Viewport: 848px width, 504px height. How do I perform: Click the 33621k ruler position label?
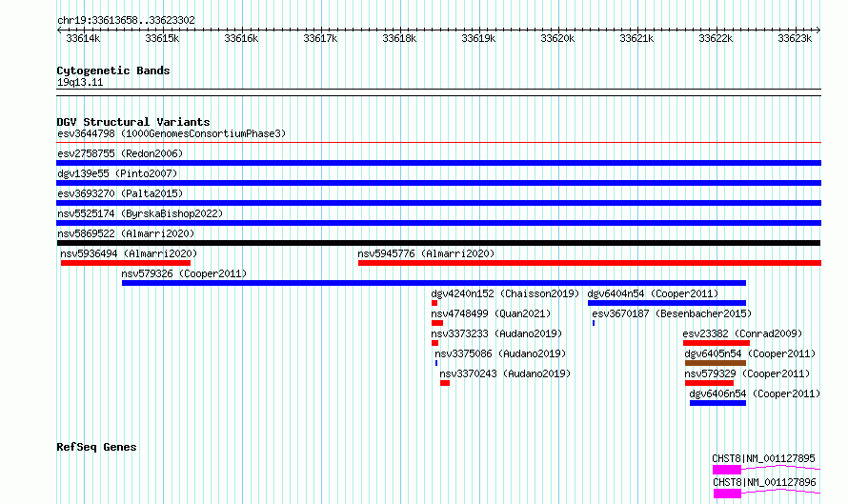point(636,38)
